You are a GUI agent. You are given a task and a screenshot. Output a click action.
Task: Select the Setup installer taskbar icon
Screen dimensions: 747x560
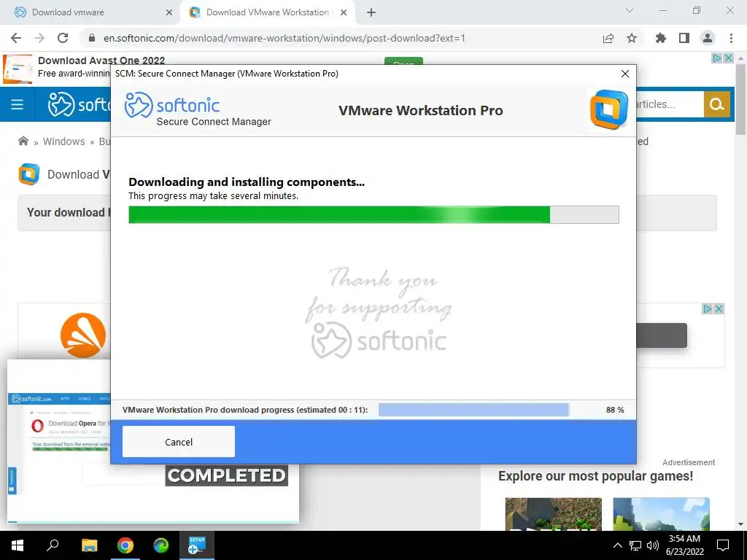[x=197, y=545]
